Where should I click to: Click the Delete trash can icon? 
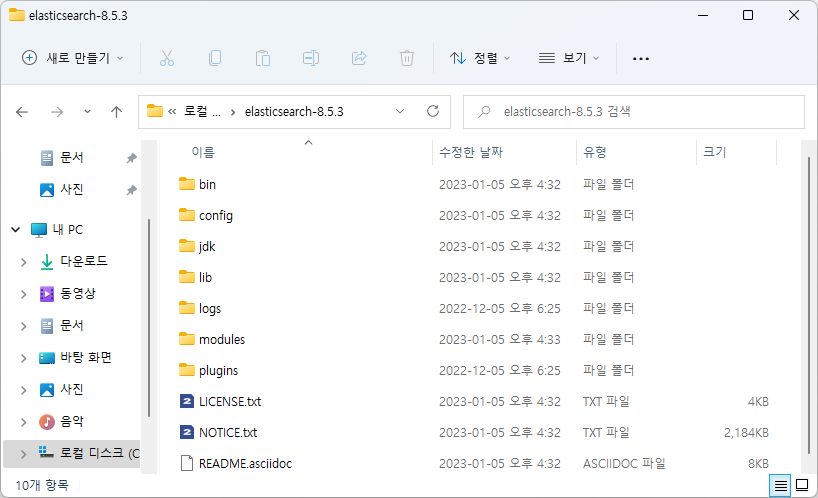407,58
